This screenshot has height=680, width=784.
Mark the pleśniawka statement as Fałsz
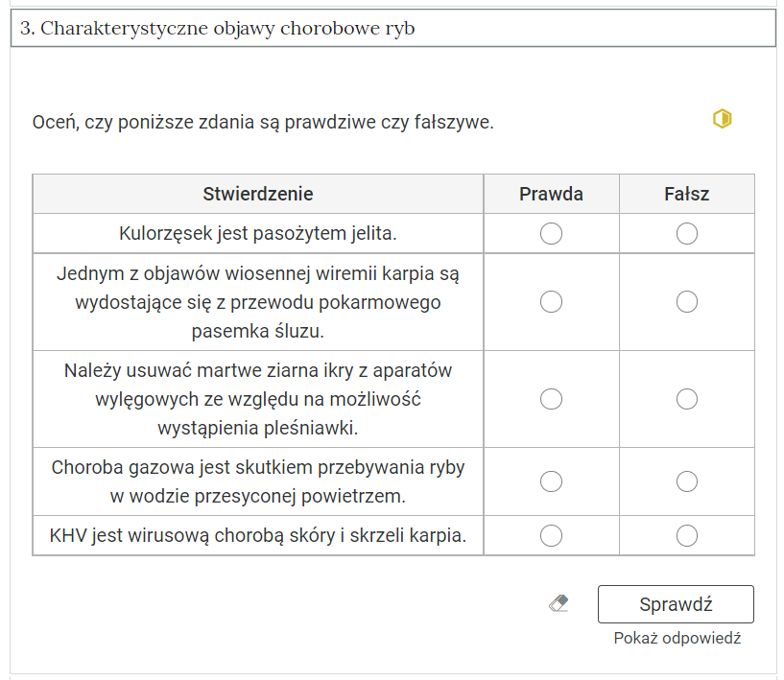point(686,399)
